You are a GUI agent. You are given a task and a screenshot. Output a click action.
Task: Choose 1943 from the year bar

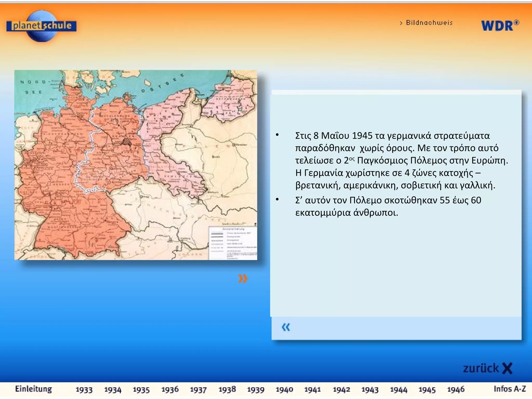coord(370,389)
